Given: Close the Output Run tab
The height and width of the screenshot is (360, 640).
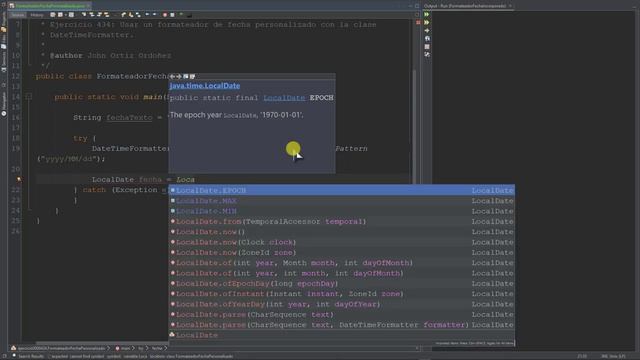Looking at the screenshot, I should coord(510,6).
